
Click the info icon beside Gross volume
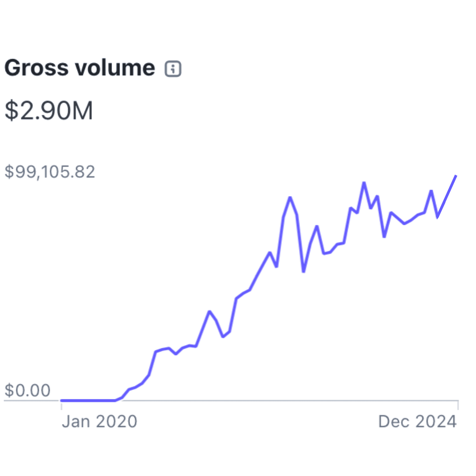(173, 69)
